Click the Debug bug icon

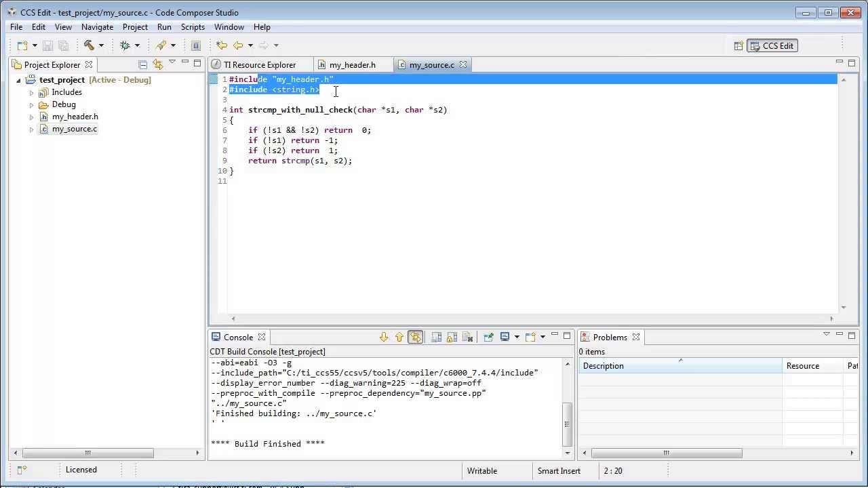(125, 45)
